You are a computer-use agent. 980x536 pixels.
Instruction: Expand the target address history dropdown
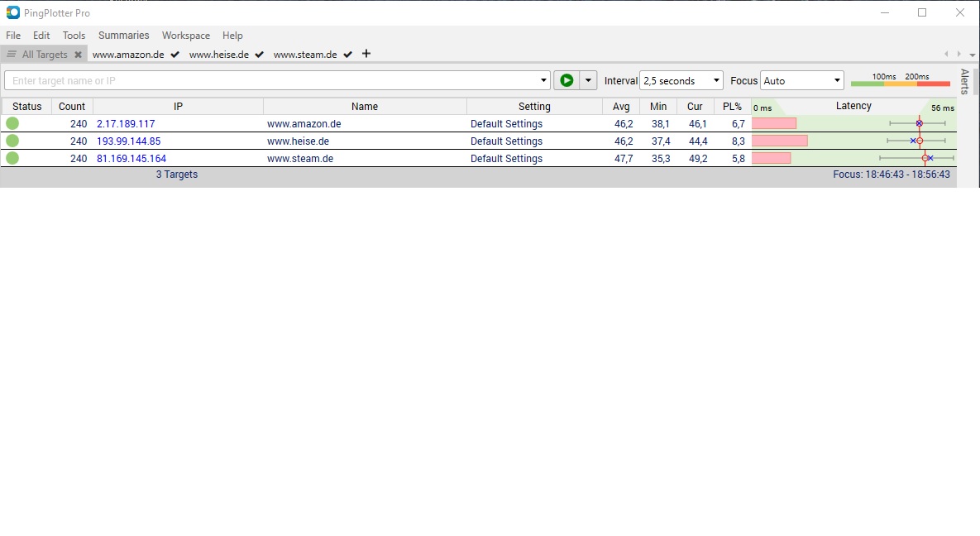pyautogui.click(x=543, y=81)
